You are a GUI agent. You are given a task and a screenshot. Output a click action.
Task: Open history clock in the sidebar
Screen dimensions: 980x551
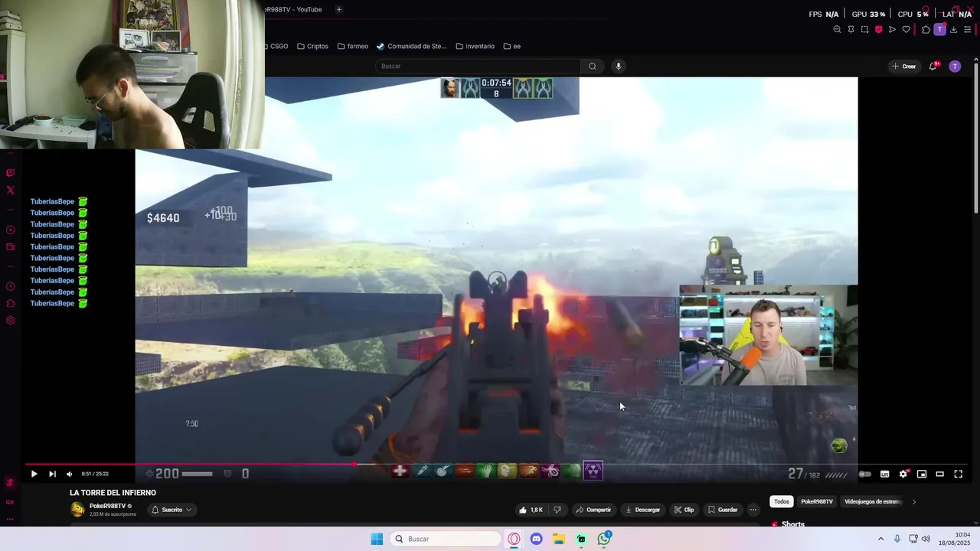[10, 287]
